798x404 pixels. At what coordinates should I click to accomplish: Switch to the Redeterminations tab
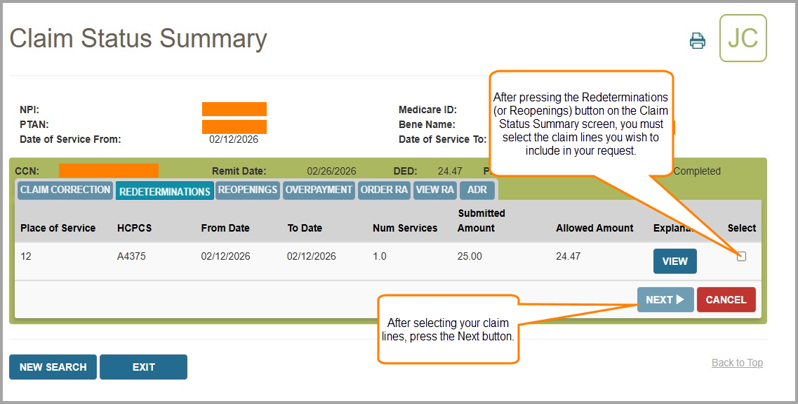pyautogui.click(x=165, y=191)
